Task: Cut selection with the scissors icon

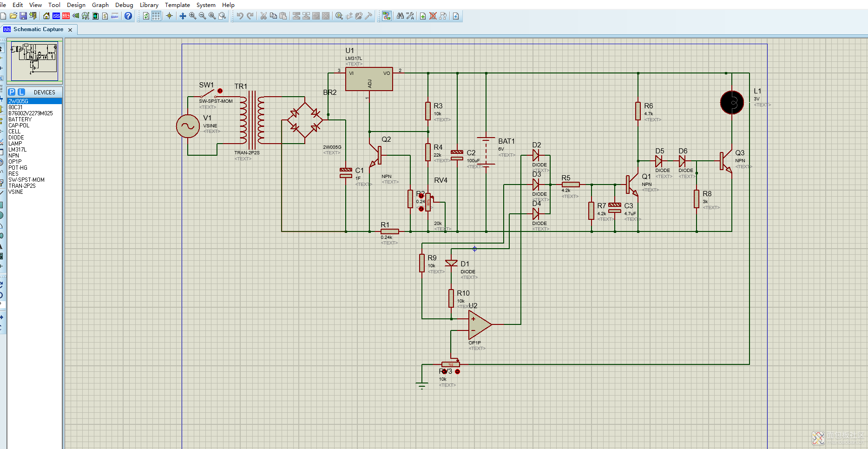Action: [263, 16]
